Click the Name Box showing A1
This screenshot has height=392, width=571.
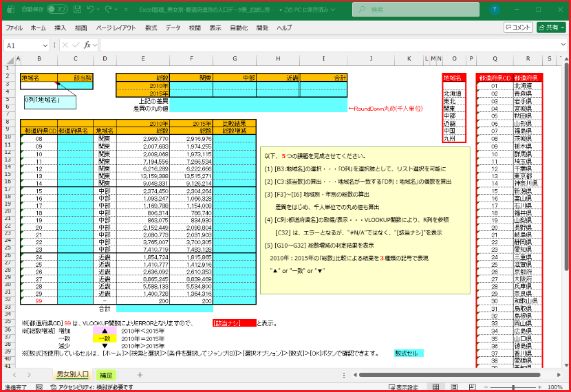click(x=23, y=45)
